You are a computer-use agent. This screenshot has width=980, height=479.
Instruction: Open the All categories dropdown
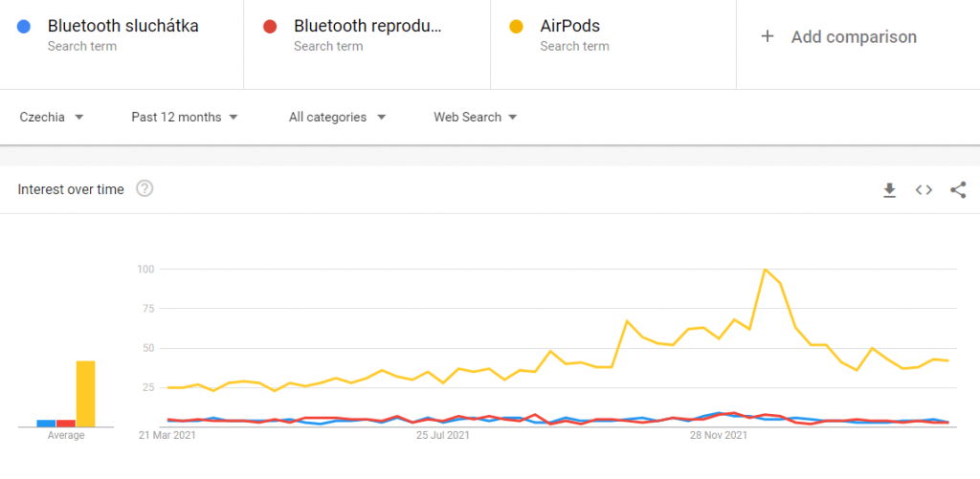pyautogui.click(x=337, y=118)
